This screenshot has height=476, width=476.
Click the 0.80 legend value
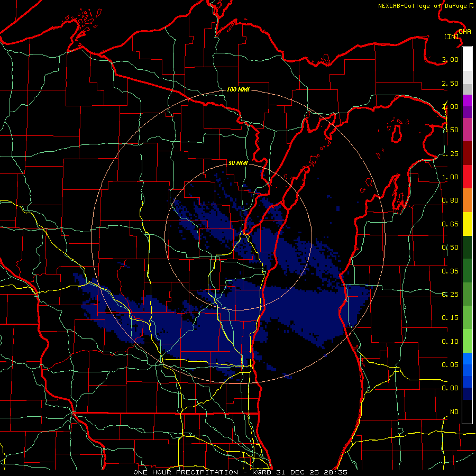450,200
